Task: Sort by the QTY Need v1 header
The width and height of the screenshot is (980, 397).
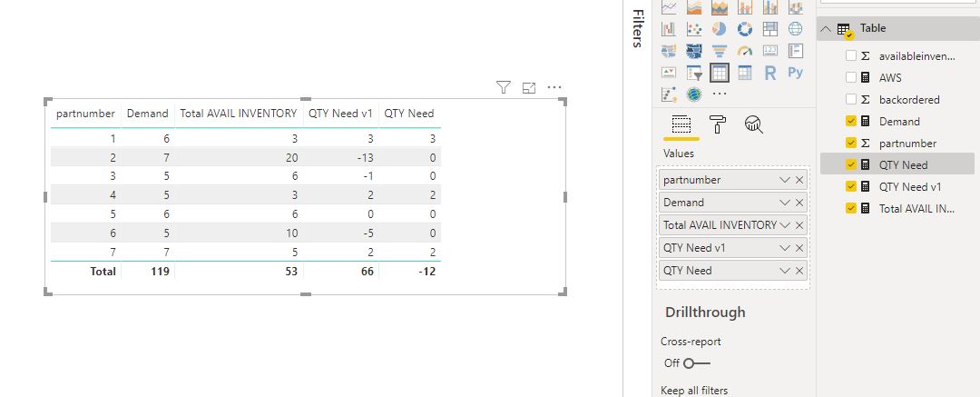Action: pyautogui.click(x=340, y=114)
